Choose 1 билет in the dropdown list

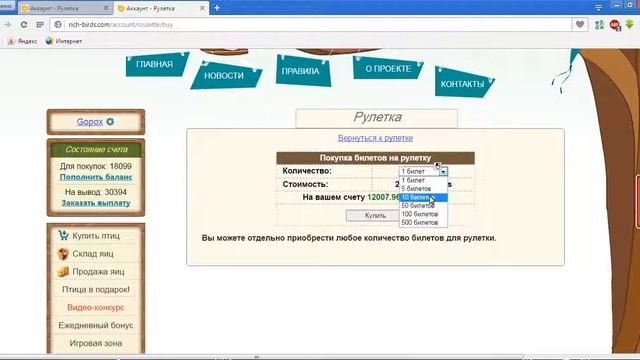click(423, 180)
